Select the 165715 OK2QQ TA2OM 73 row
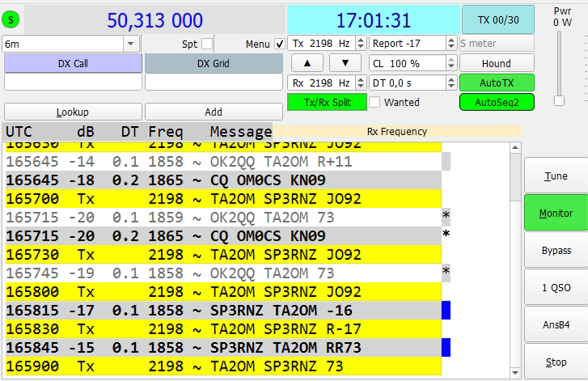 pos(223,217)
